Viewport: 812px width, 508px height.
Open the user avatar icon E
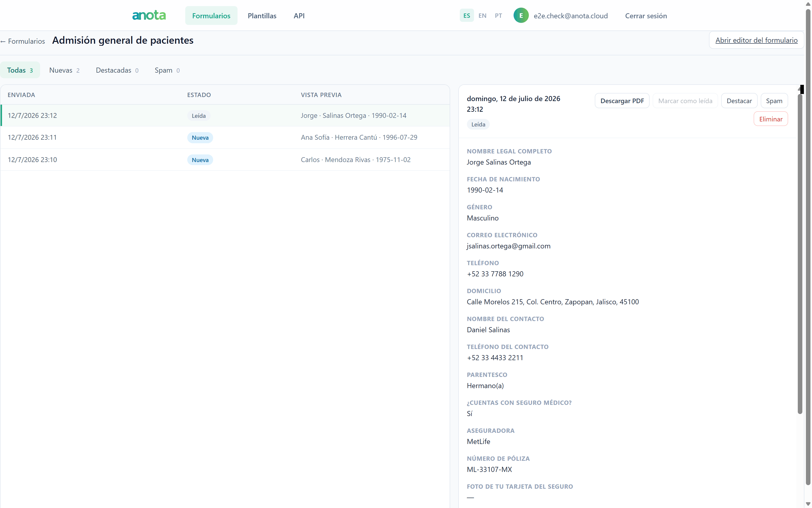(521, 15)
